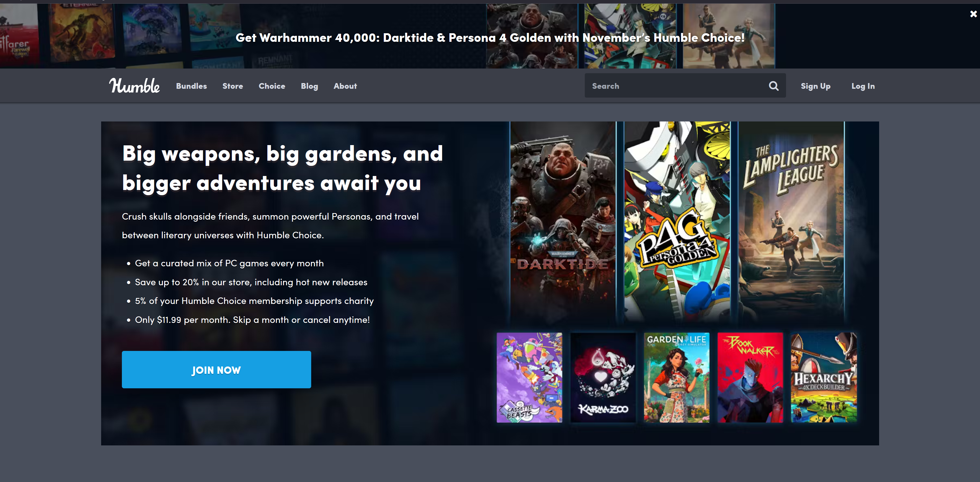Open the Store menu
This screenshot has width=980, height=482.
coord(232,86)
